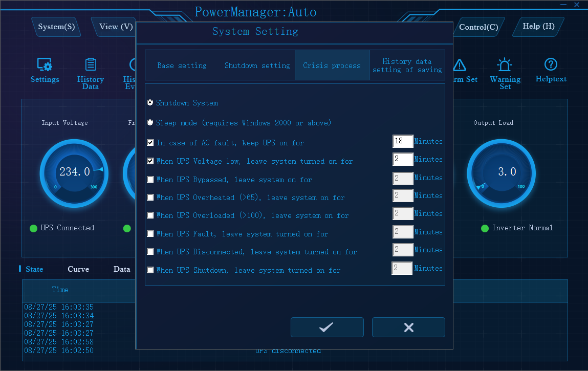Tick the UPS Disconnected checkbox

pos(150,252)
